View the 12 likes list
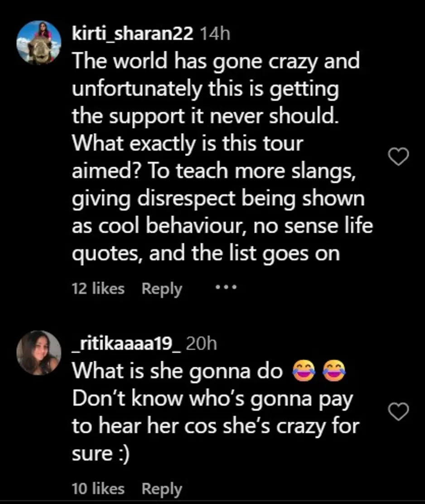 [x=98, y=288]
